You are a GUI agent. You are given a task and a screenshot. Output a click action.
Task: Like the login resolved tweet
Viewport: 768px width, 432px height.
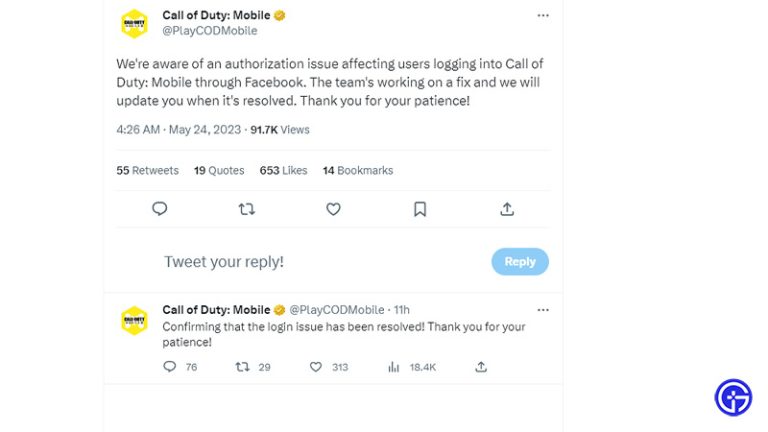[x=316, y=367]
